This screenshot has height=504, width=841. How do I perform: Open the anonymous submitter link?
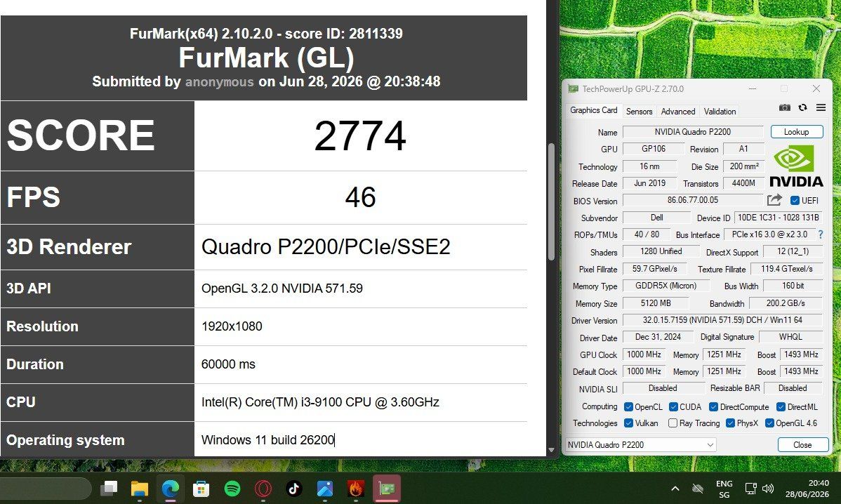[x=219, y=81]
